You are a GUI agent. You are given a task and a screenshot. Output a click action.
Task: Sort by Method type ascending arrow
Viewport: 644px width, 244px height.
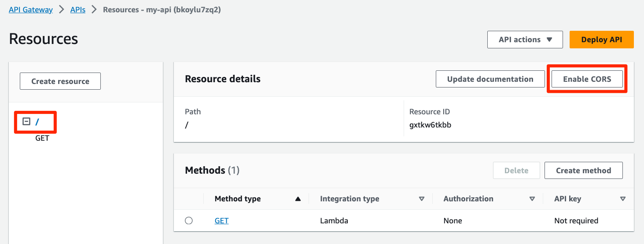pyautogui.click(x=298, y=199)
